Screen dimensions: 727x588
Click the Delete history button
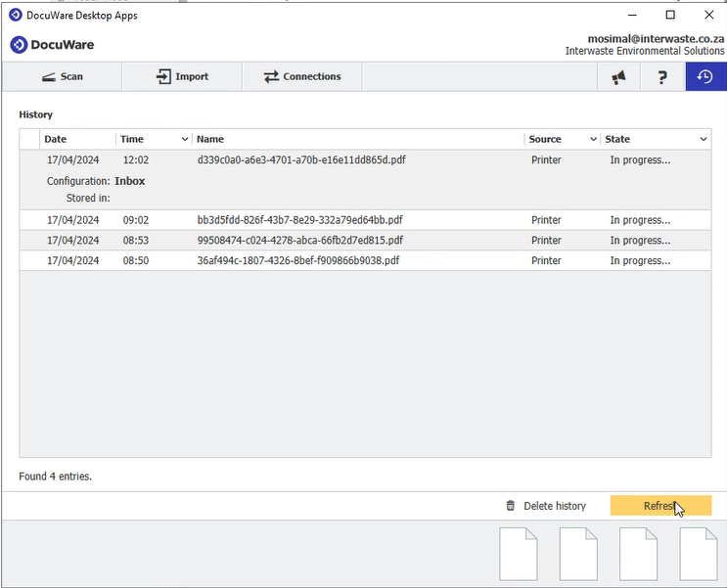545,506
